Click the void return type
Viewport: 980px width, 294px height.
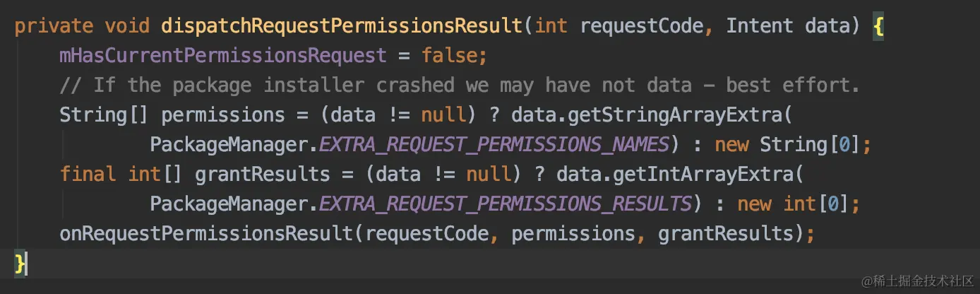coord(127,26)
